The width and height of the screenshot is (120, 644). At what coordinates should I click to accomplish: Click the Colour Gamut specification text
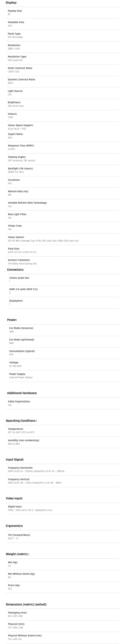(x=43, y=241)
